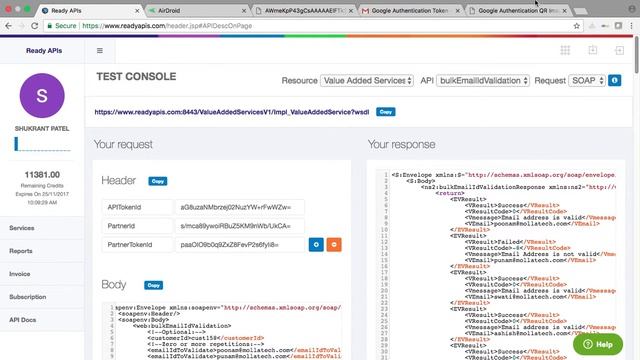This screenshot has width=640, height=360.
Task: Open the apps grid icon in top bar
Action: point(565,50)
